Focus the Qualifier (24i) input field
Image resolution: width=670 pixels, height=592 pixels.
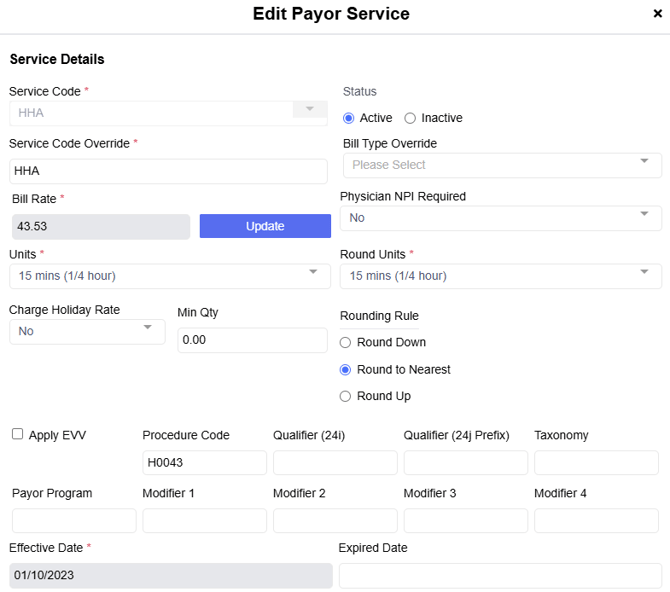[x=335, y=462]
